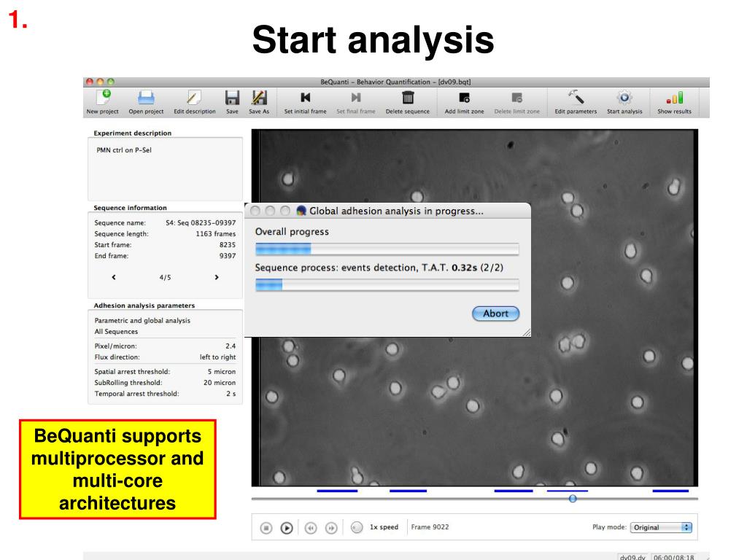Save the current project
The width and height of the screenshot is (747, 560).
232,102
